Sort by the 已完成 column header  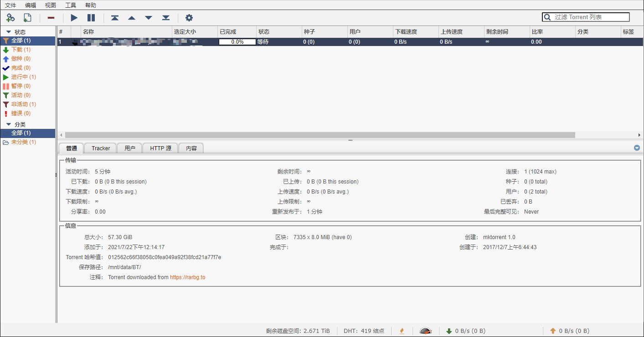coord(237,32)
